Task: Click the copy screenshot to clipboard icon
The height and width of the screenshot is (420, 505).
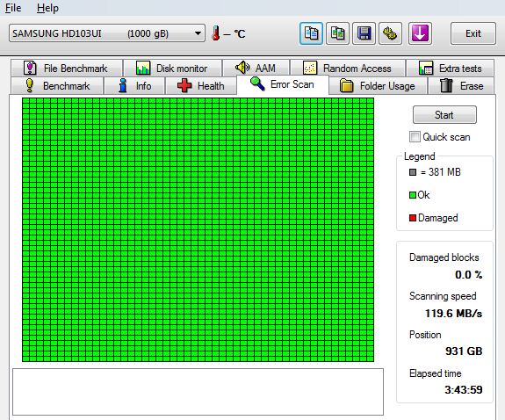Action: 337,33
